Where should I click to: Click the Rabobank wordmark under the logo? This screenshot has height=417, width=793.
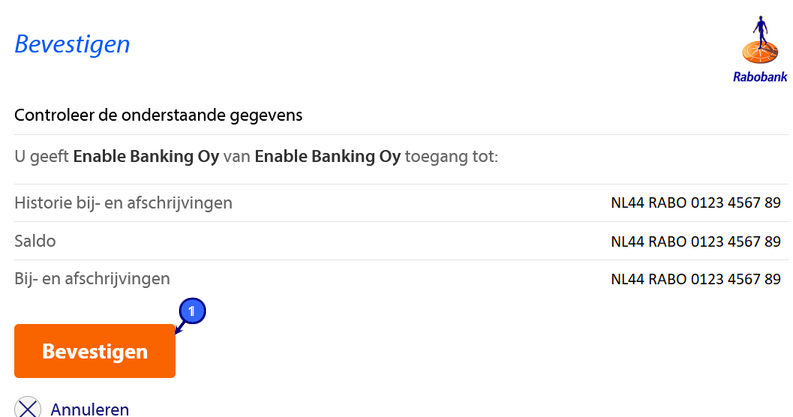pyautogui.click(x=757, y=78)
